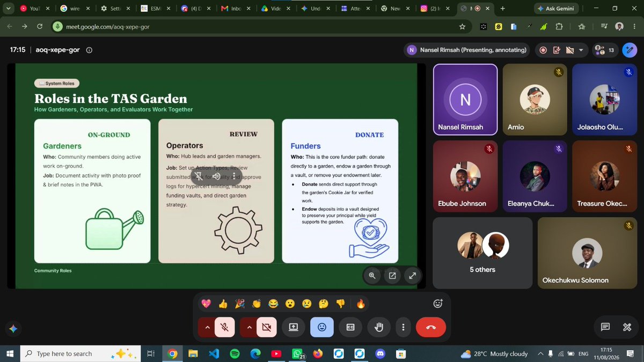644x362 pixels.
Task: Expand the dropdown arrow beside the recording indicators
Action: [581, 50]
